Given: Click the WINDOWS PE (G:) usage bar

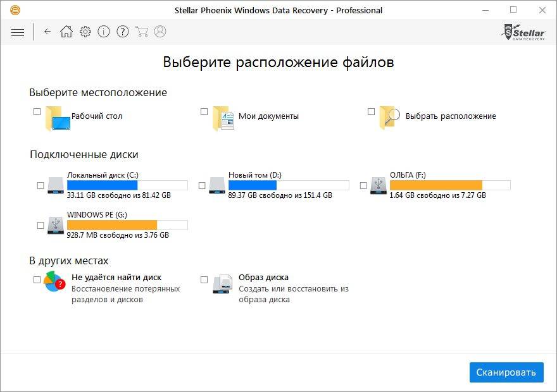Looking at the screenshot, I should [127, 225].
